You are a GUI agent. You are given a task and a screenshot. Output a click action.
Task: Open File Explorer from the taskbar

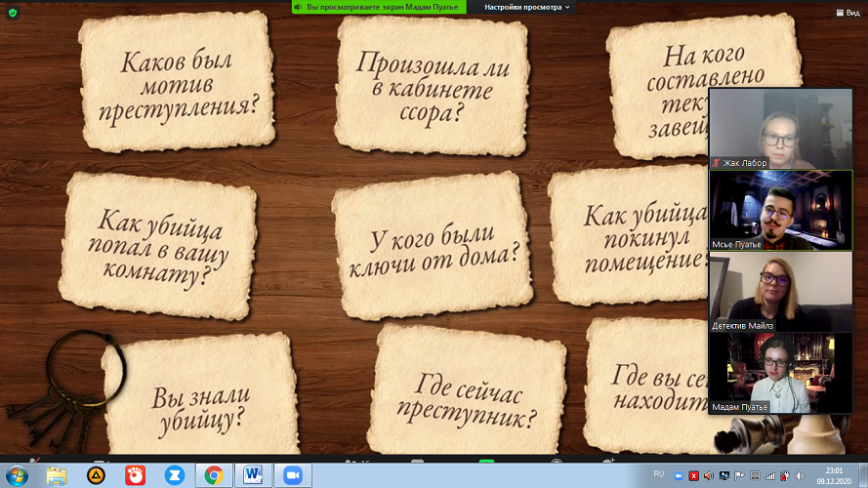point(58,474)
